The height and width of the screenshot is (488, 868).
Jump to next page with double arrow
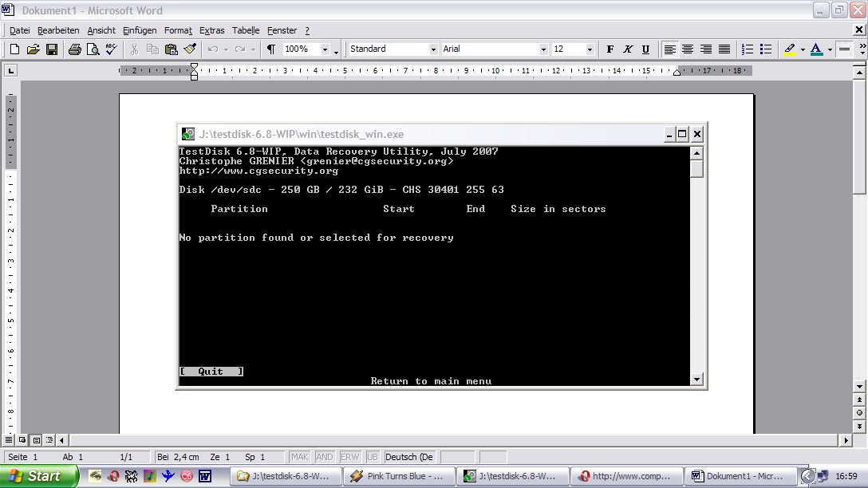click(859, 427)
